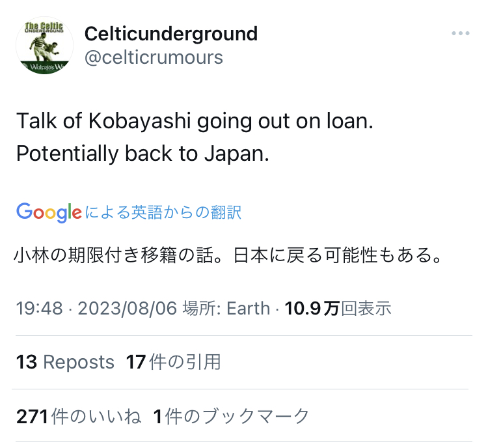Click the "Potentially back to Japan." line

point(142,154)
